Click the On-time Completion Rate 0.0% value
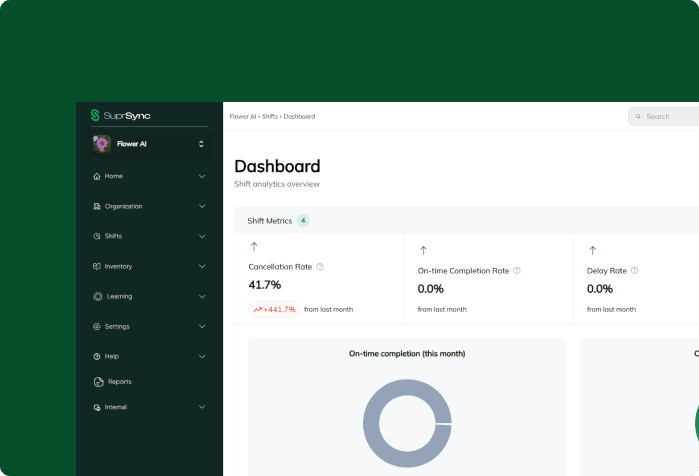This screenshot has width=699, height=476. 431,289
